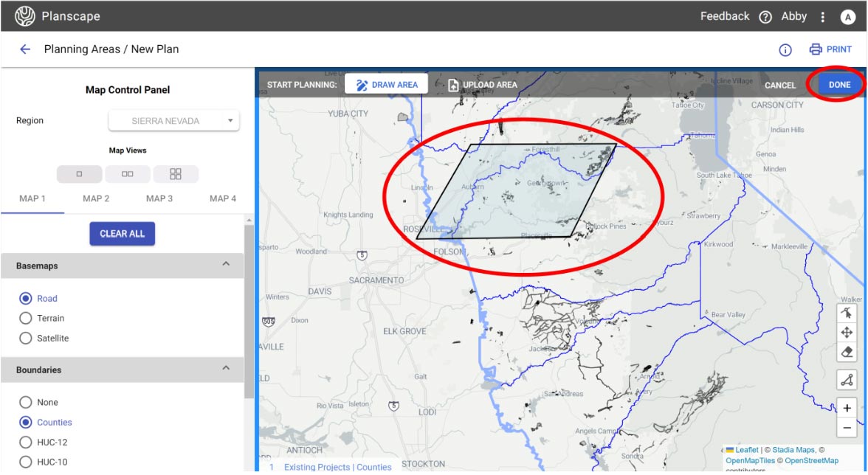Click the map zoom in plus control

847,408
